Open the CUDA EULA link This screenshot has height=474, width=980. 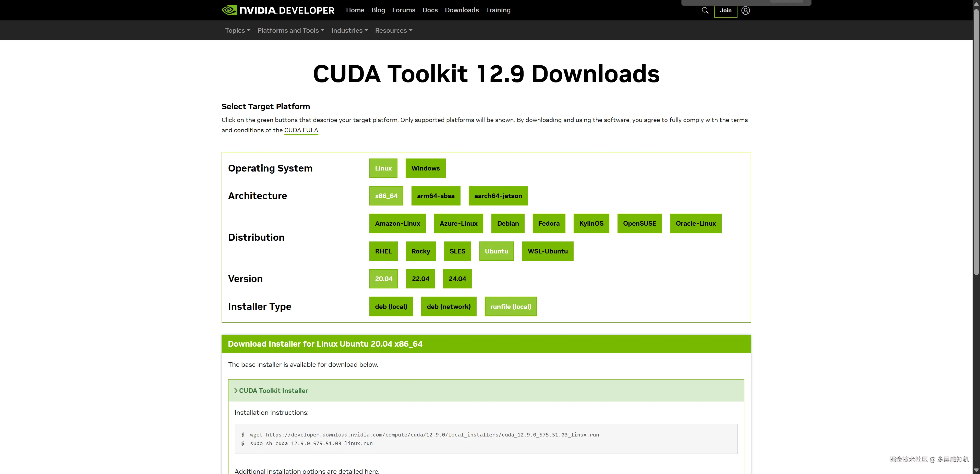coord(301,130)
